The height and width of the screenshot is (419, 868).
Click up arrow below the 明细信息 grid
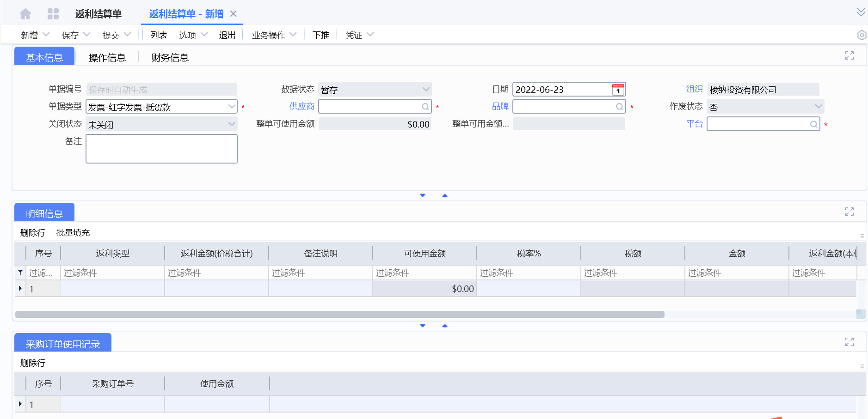pos(445,326)
